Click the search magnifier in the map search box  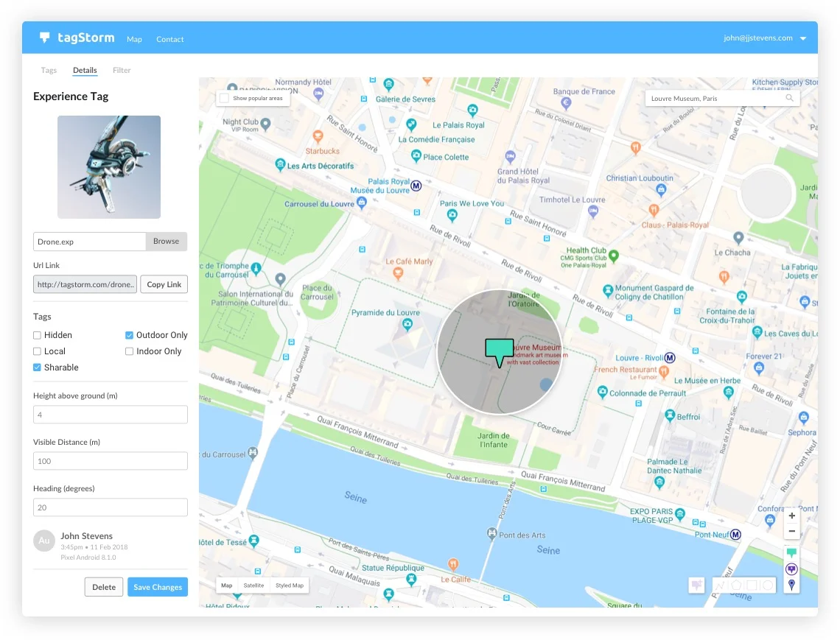(789, 98)
